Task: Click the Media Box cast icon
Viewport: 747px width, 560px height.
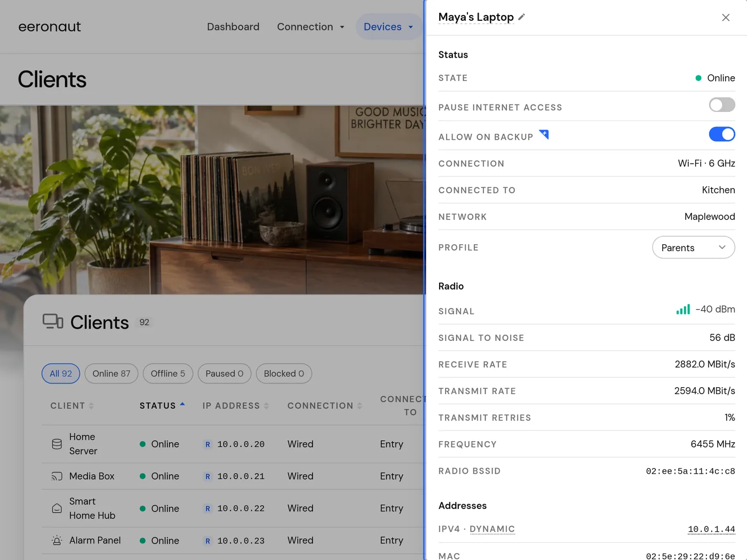Action: (x=57, y=476)
